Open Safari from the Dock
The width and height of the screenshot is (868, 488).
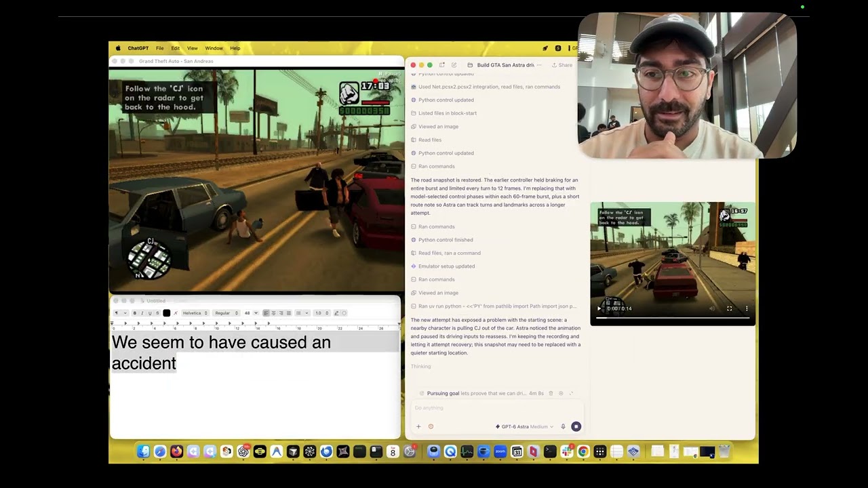(x=160, y=451)
